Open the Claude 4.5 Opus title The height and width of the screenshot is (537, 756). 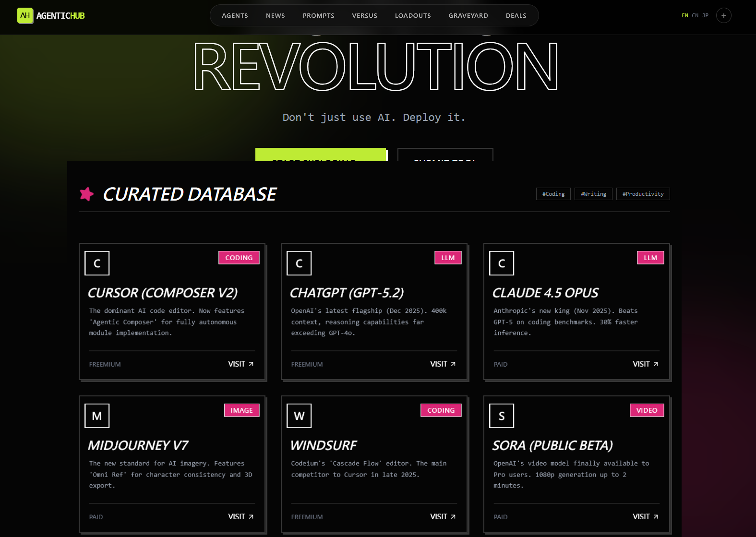[x=545, y=293]
